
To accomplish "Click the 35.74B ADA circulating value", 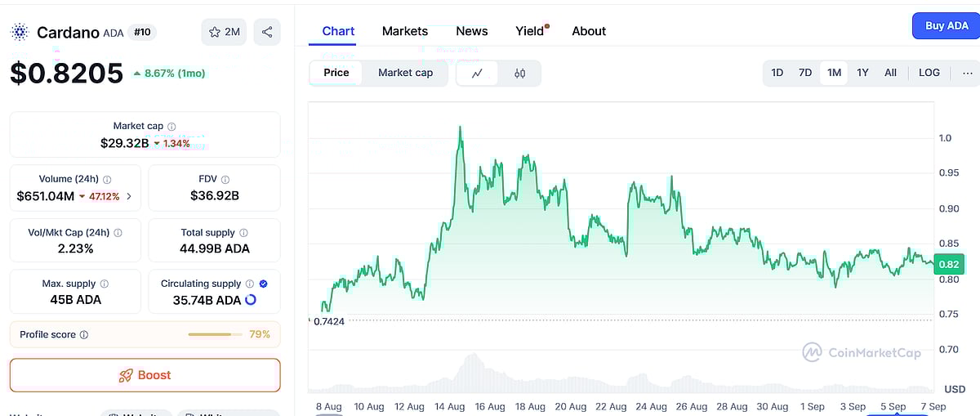I will (x=207, y=300).
